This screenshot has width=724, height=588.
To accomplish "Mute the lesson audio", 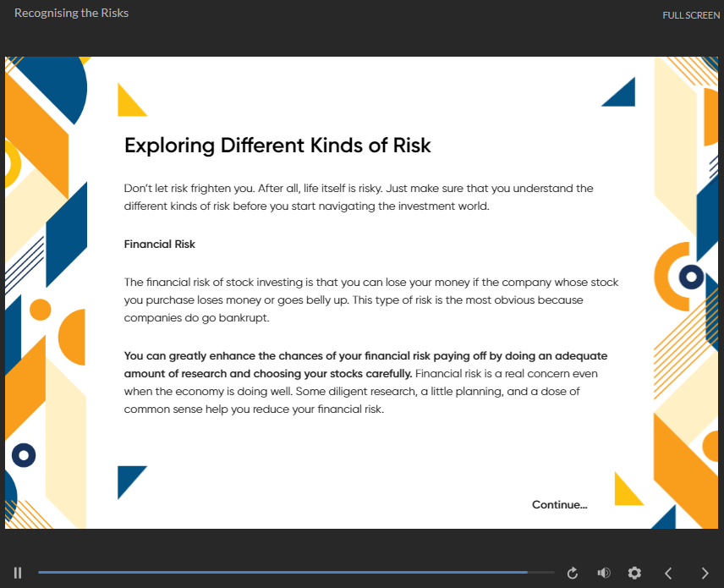I will pos(604,574).
